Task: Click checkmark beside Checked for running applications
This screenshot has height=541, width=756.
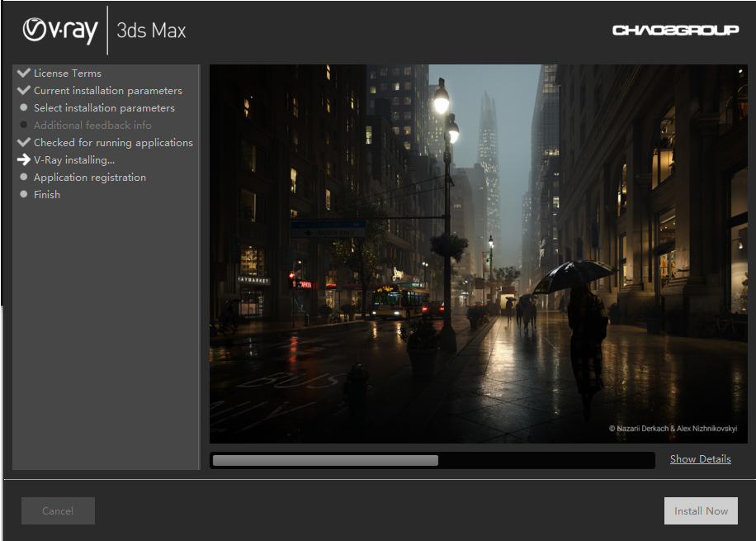Action: 24,142
